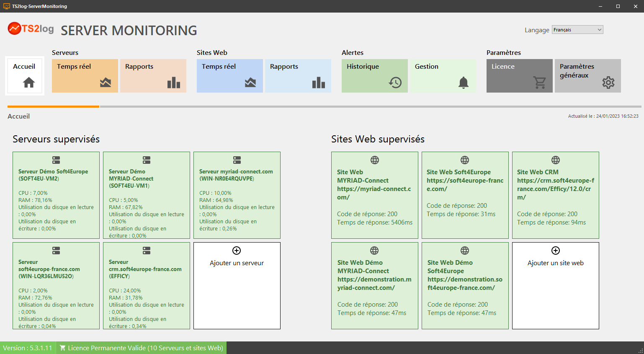Open https://soft4europe-france.com/ site card link
Screen dimensions: 644x354
click(465, 185)
